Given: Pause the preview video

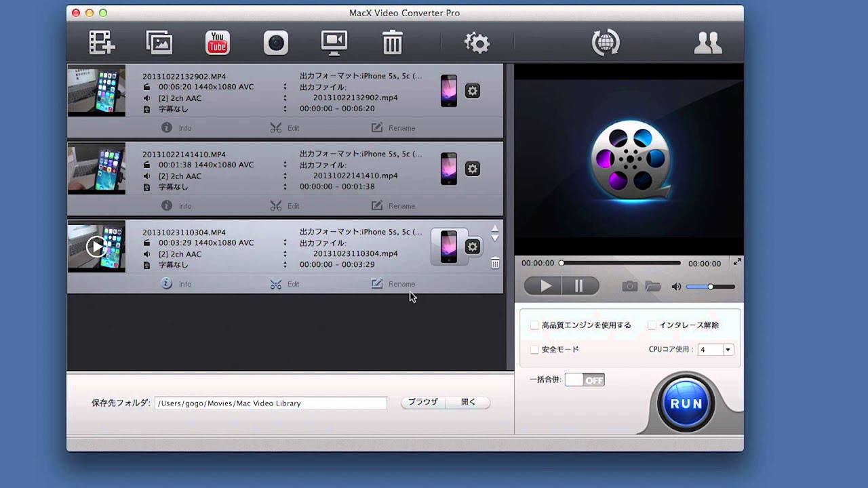Looking at the screenshot, I should (x=579, y=287).
